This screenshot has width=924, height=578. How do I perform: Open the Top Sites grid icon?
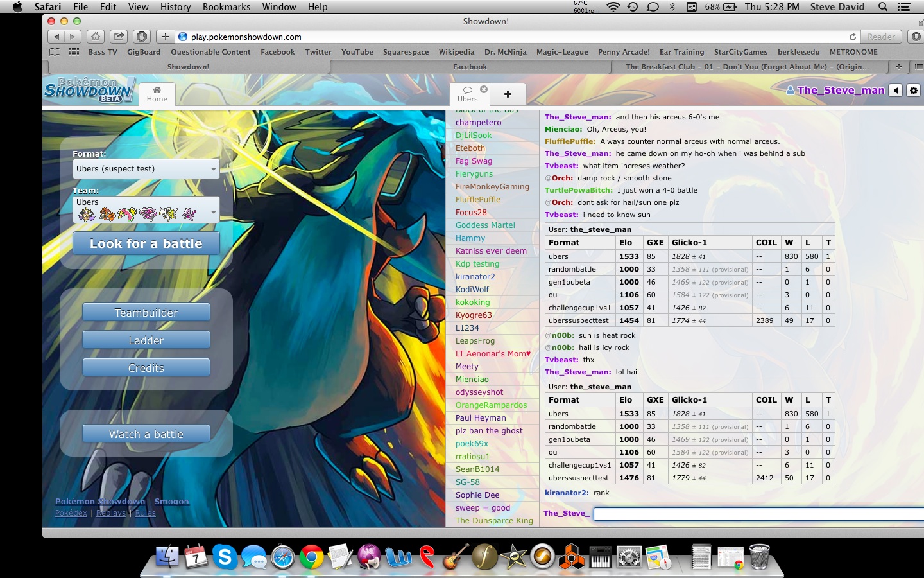tap(74, 52)
